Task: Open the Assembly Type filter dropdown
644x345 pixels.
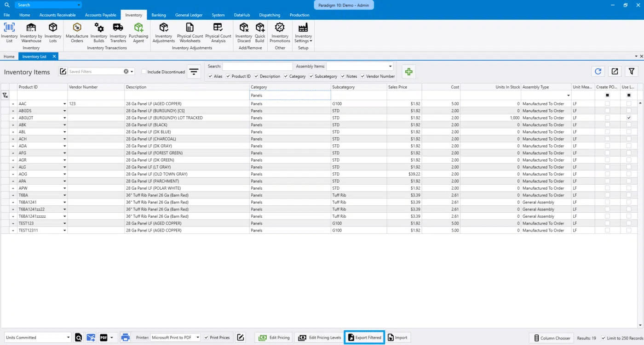Action: (569, 96)
